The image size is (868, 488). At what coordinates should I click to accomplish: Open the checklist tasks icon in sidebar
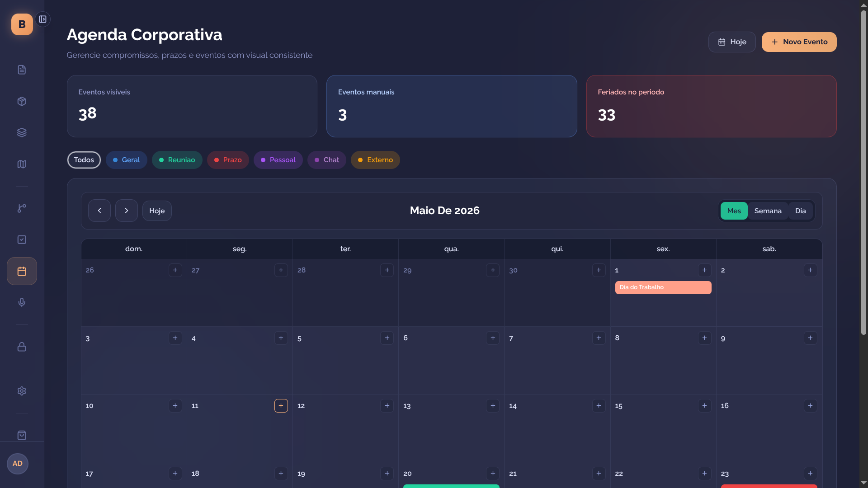click(22, 239)
